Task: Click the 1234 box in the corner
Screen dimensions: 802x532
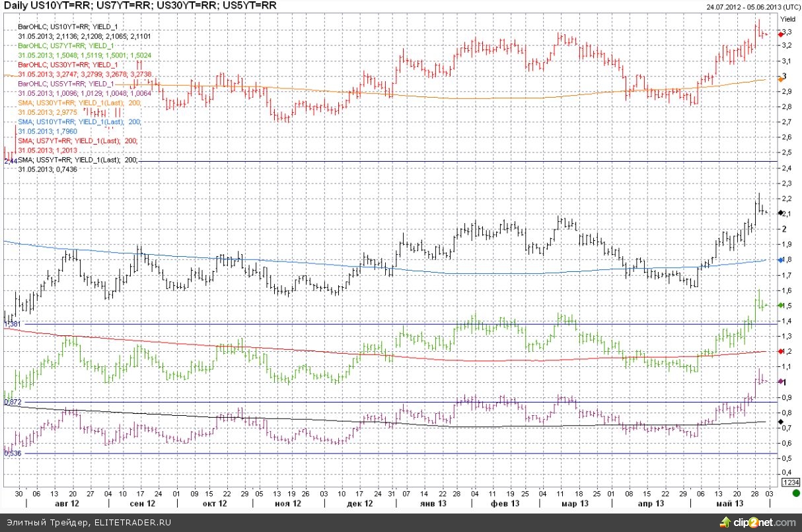Action: click(x=790, y=482)
